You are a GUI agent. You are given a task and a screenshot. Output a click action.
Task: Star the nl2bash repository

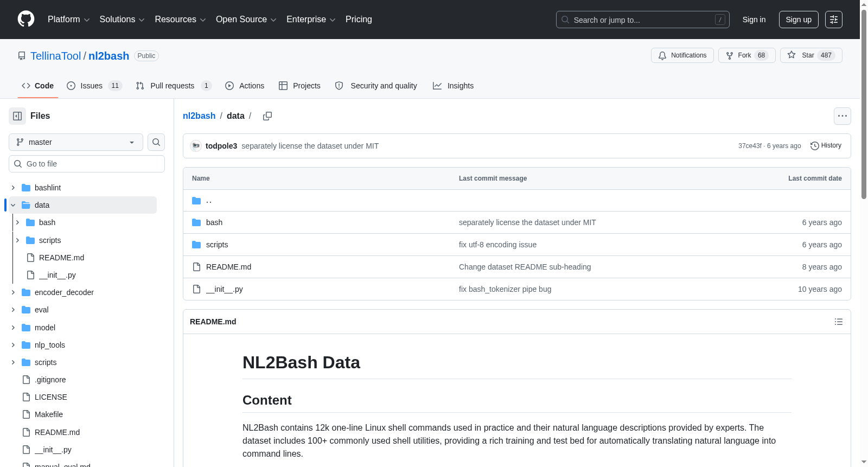[811, 55]
